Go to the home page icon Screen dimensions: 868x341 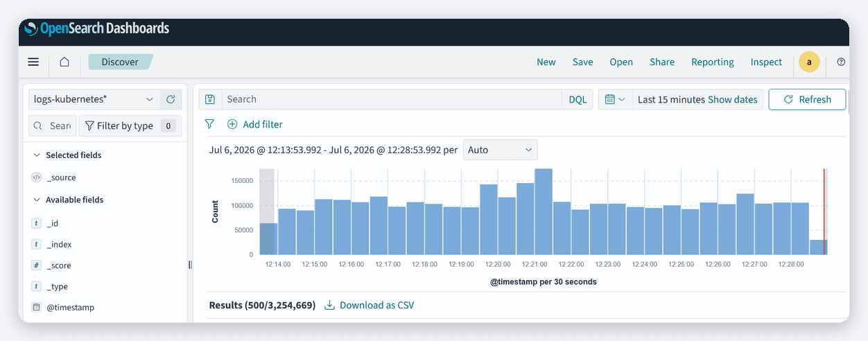(x=64, y=62)
